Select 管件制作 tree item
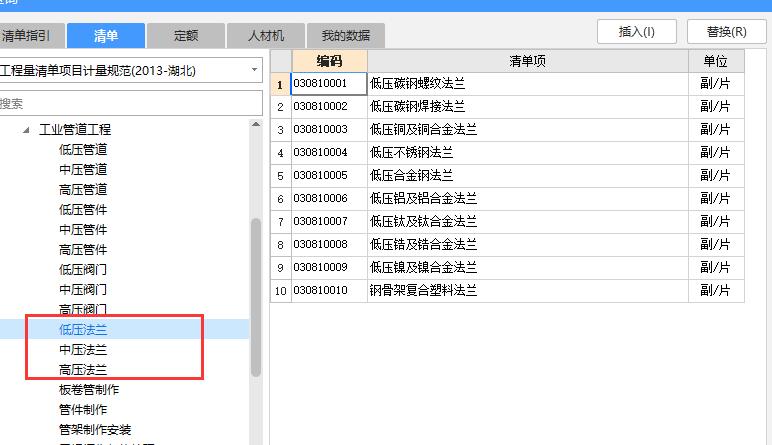772x445 pixels. (x=83, y=410)
